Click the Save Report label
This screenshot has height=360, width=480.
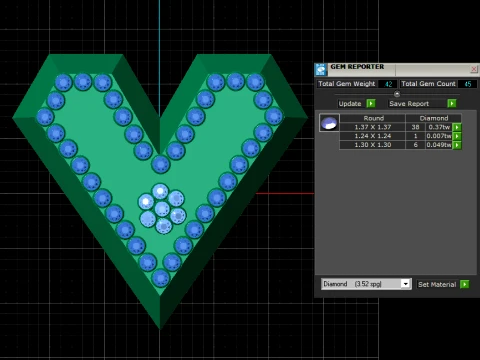(x=409, y=104)
